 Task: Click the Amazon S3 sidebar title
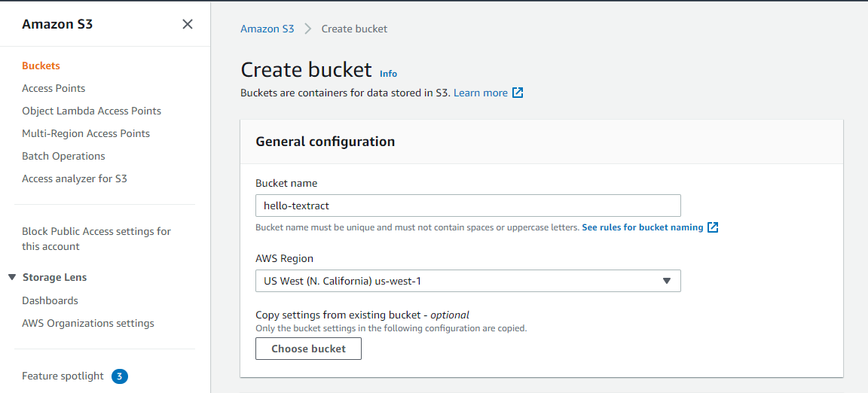(x=57, y=24)
